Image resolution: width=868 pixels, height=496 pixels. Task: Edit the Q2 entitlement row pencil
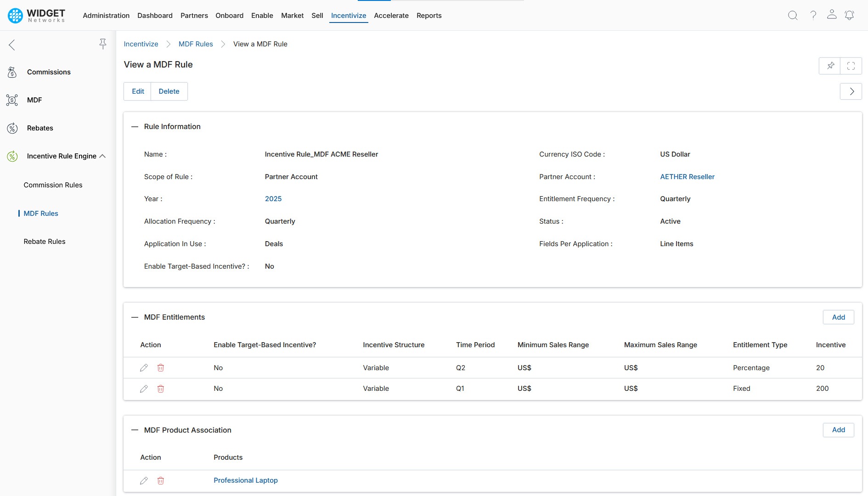coord(144,368)
